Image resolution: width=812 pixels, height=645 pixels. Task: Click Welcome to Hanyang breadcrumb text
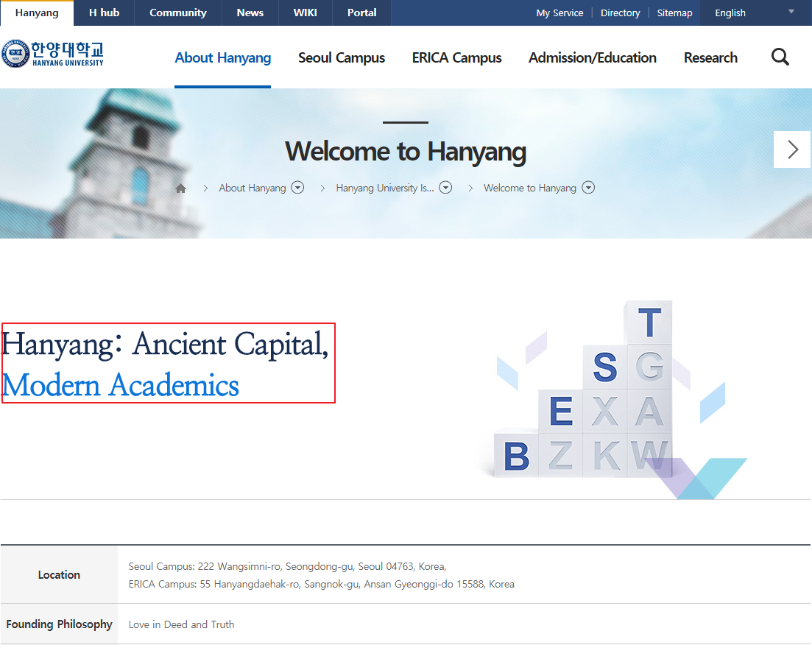(530, 188)
